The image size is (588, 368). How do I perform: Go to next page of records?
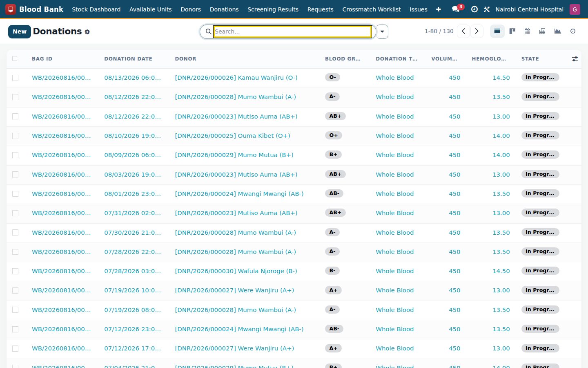[x=477, y=31]
